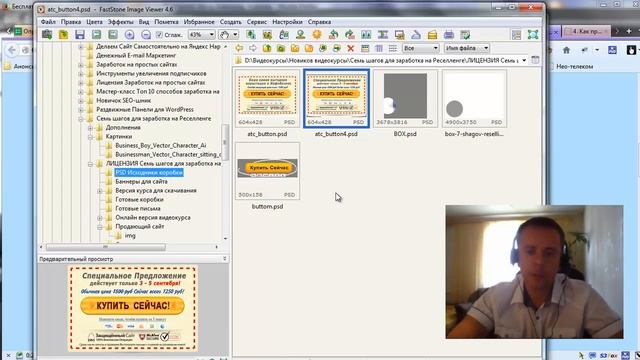Open the browser tab '4. Как пр...'
The width and height of the screenshot is (640, 360).
586,31
